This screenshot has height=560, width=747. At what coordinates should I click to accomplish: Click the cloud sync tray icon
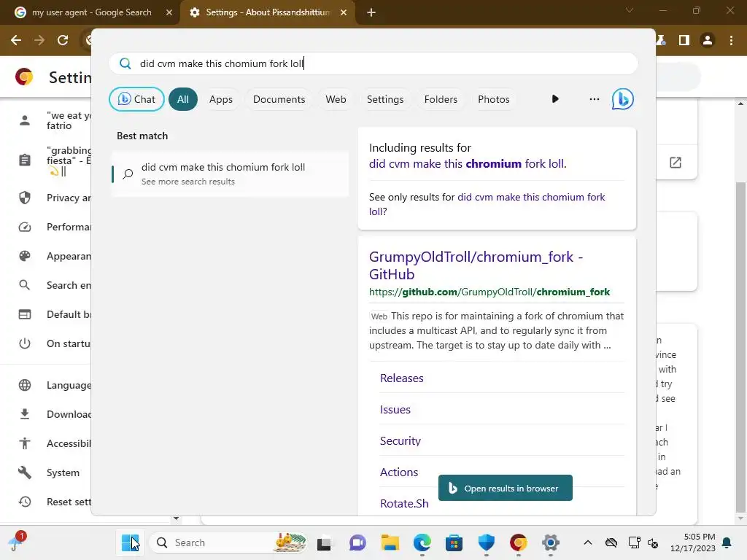[611, 542]
